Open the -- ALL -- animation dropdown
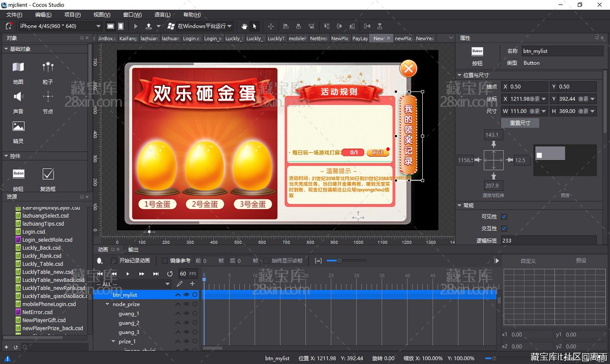This screenshot has width=610, height=364. [x=133, y=284]
